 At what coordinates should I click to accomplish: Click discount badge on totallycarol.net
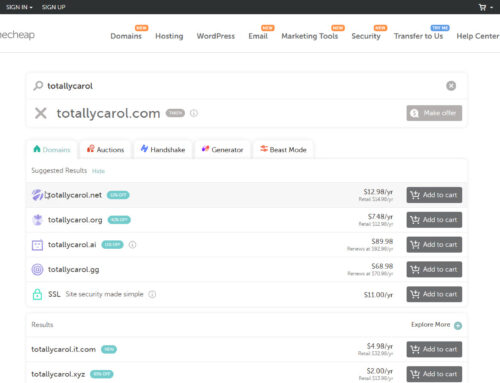click(118, 195)
